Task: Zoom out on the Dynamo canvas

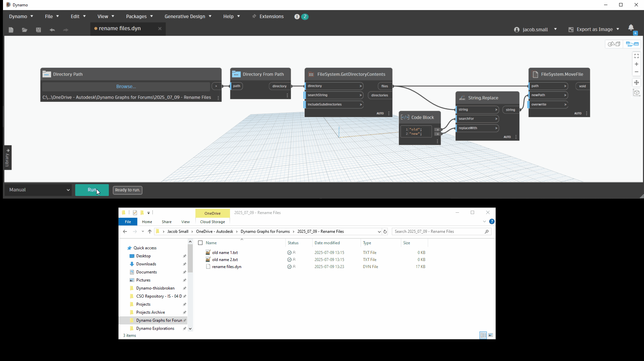Action: (x=636, y=72)
